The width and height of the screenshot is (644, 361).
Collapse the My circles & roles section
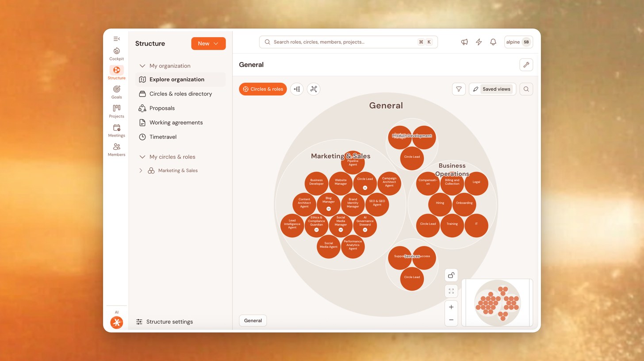142,157
